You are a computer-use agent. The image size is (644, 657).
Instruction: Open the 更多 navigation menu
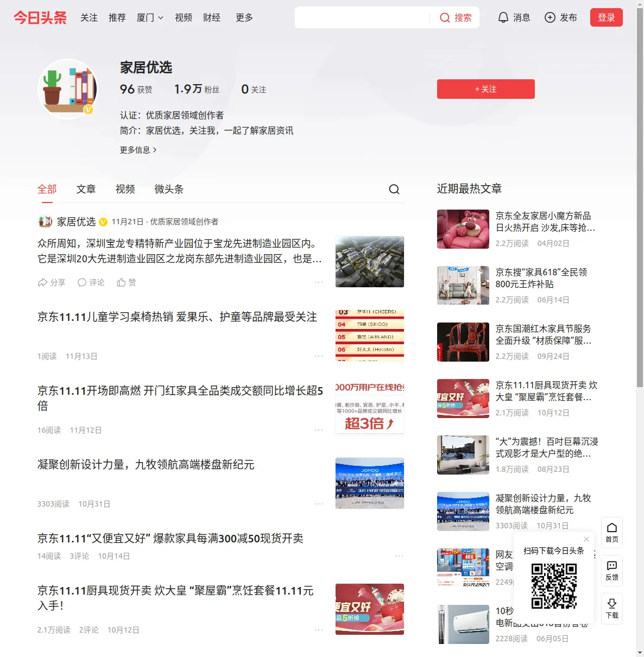[244, 17]
